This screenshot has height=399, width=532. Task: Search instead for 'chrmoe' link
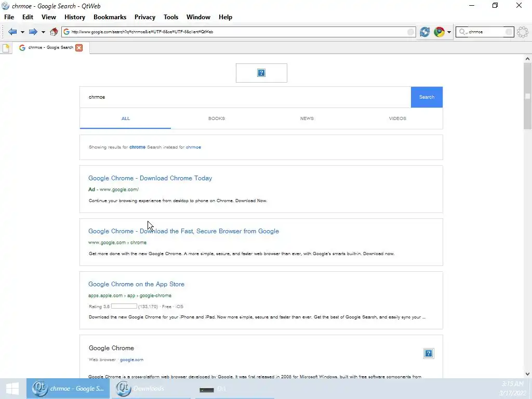(193, 147)
